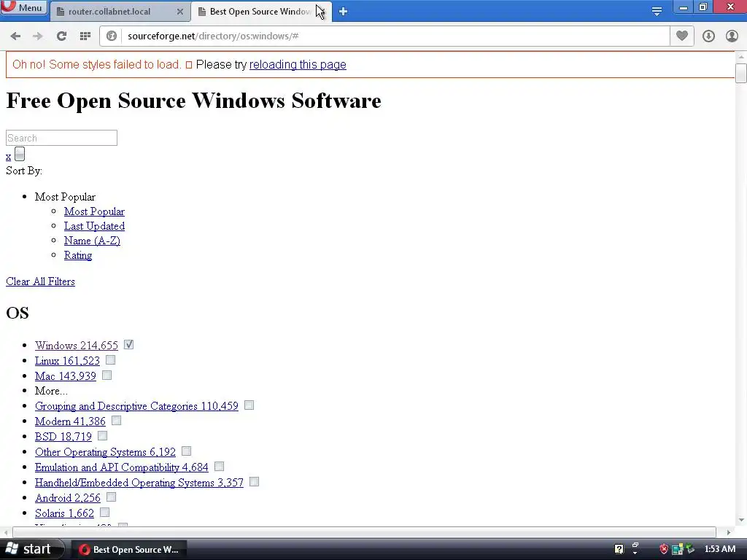Open Emulation and API Compatibility link
The height and width of the screenshot is (560, 747).
[x=122, y=467]
